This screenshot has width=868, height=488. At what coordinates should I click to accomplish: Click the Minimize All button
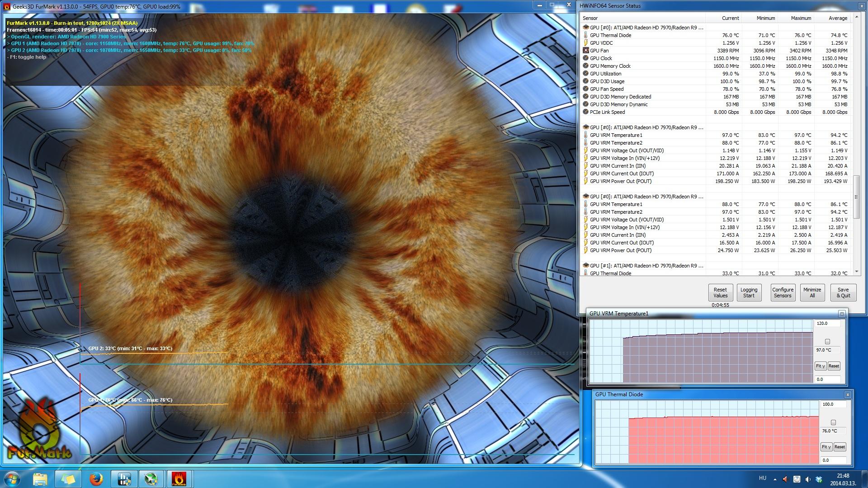[x=812, y=292]
